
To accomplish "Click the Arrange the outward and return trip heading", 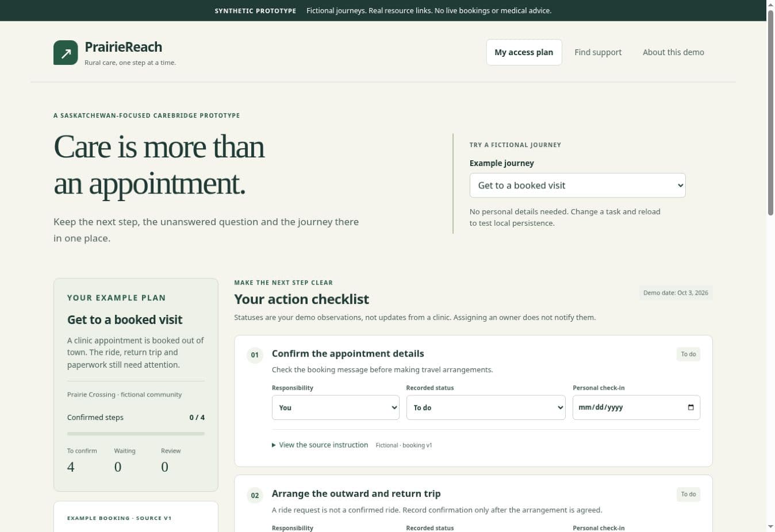I will [356, 494].
